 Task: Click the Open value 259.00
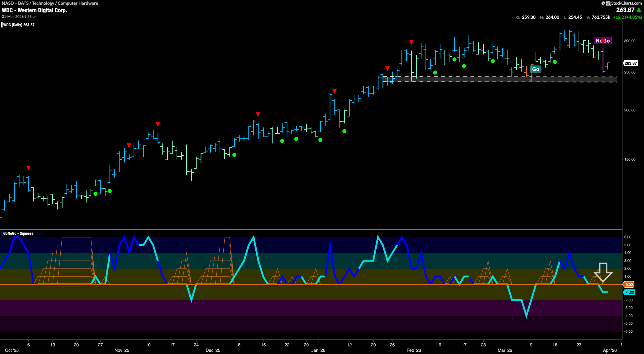point(529,17)
